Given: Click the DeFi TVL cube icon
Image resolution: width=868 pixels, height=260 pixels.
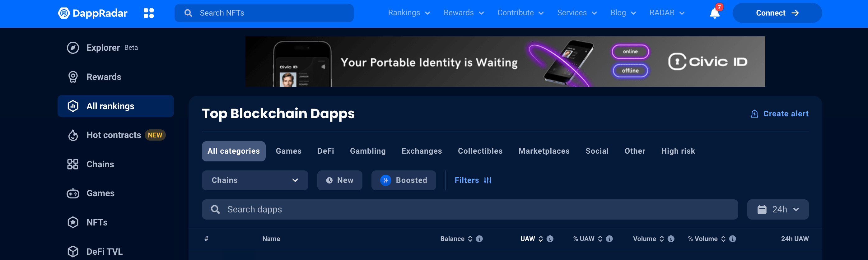Looking at the screenshot, I should (x=73, y=251).
